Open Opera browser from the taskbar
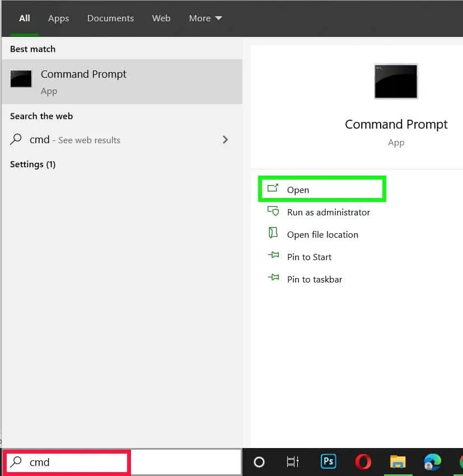This screenshot has width=463, height=476. [363, 462]
